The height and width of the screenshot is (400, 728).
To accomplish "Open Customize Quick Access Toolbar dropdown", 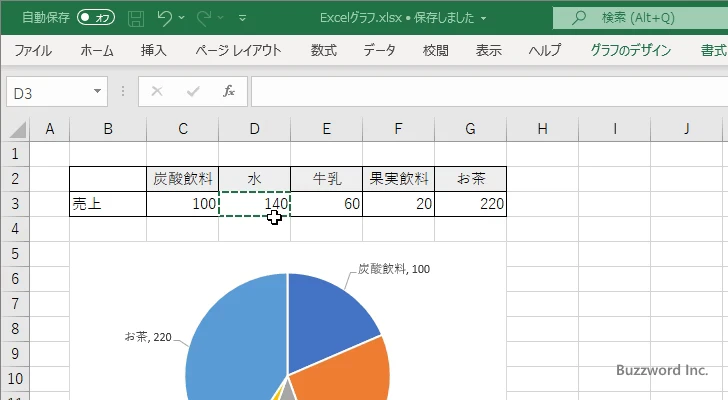I will [242, 18].
